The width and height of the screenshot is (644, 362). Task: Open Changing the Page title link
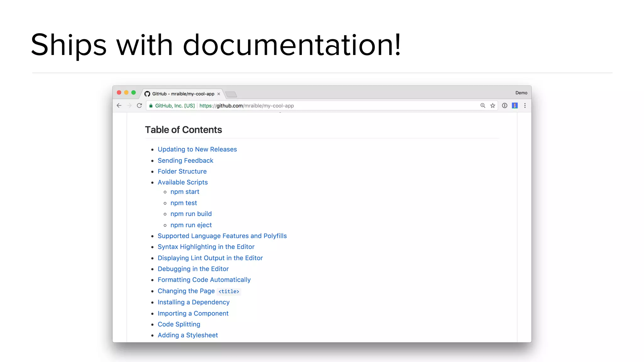tap(198, 291)
